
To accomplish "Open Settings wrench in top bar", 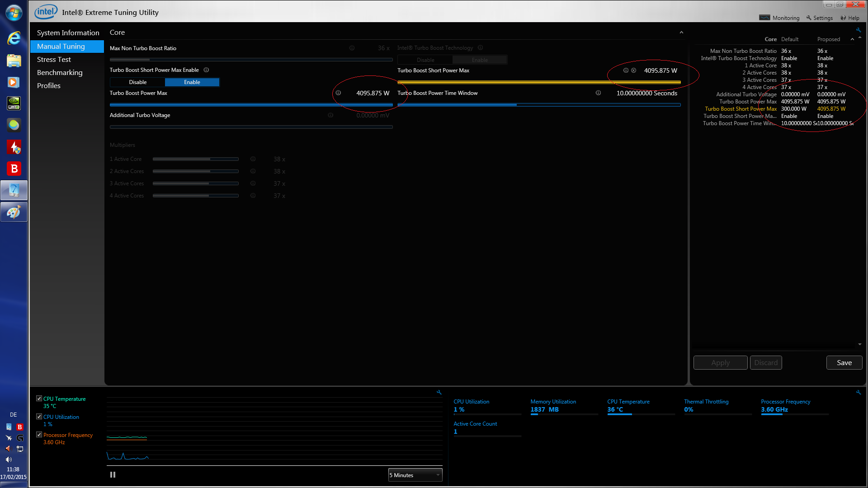I will click(x=819, y=18).
